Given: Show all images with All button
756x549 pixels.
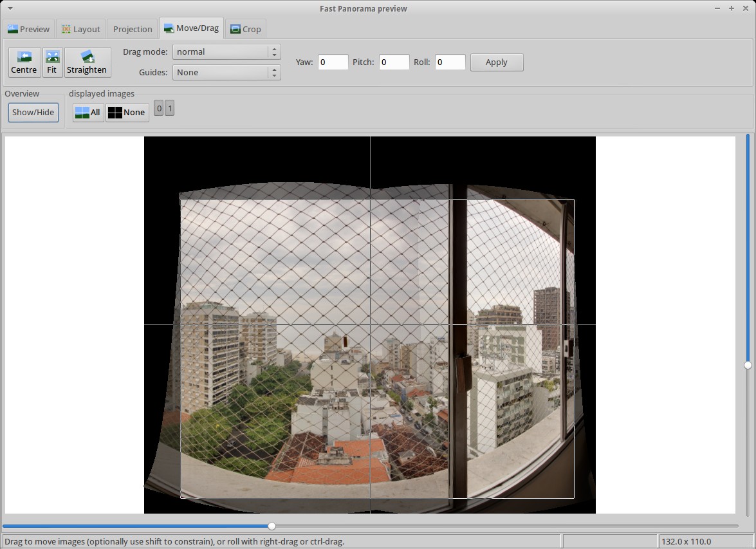Looking at the screenshot, I should point(88,113).
